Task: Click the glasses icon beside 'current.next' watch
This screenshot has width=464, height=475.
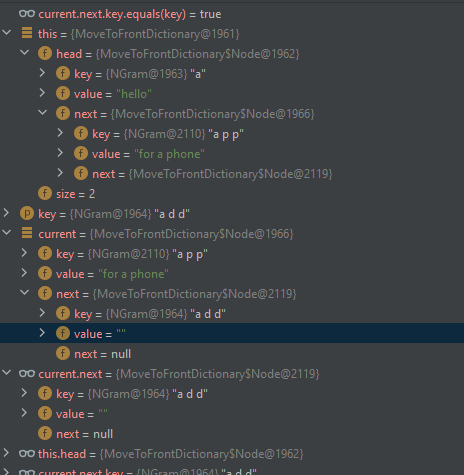Action: pos(27,374)
